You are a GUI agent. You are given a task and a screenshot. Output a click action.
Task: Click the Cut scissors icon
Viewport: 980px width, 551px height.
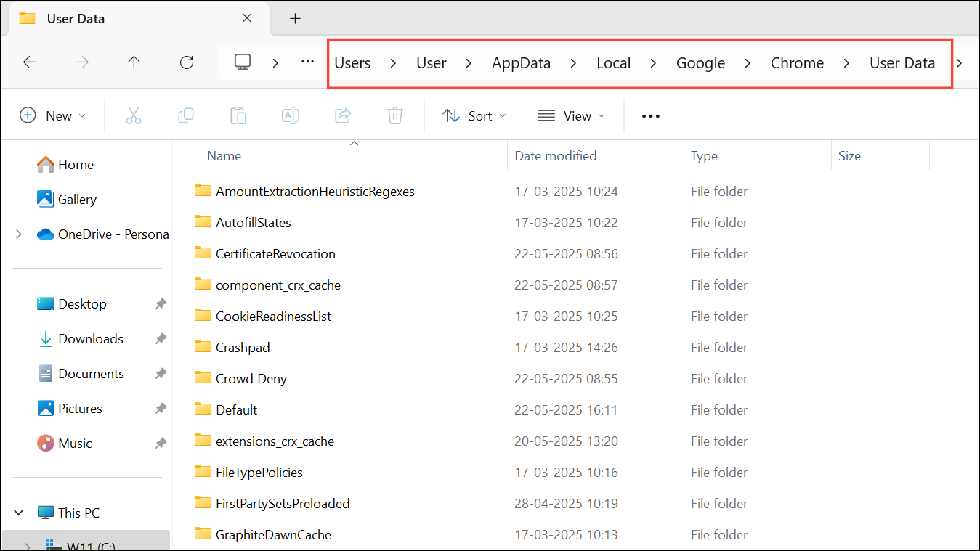(134, 115)
